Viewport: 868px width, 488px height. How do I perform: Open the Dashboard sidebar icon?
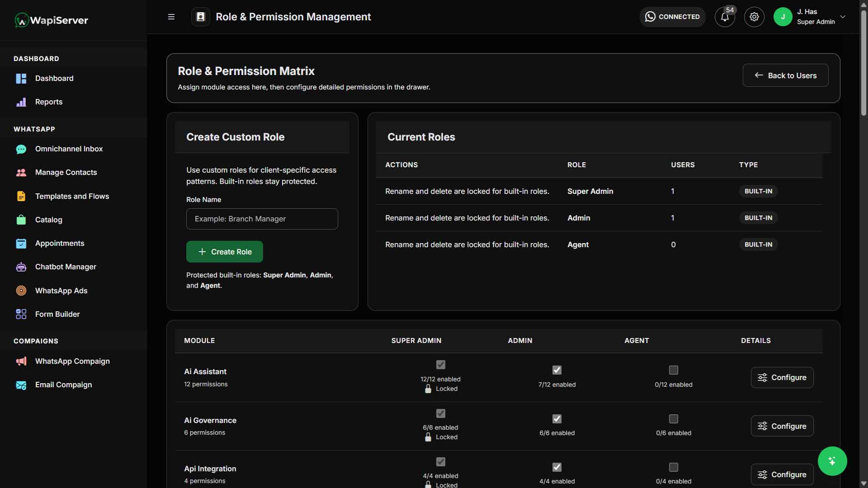coord(21,79)
